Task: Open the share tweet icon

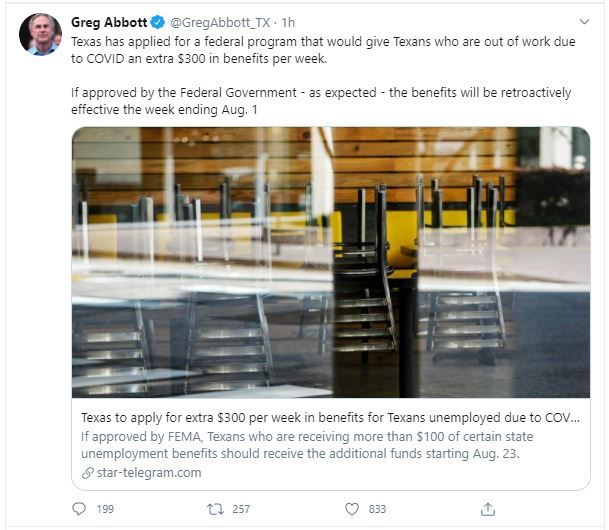Action: point(488,509)
